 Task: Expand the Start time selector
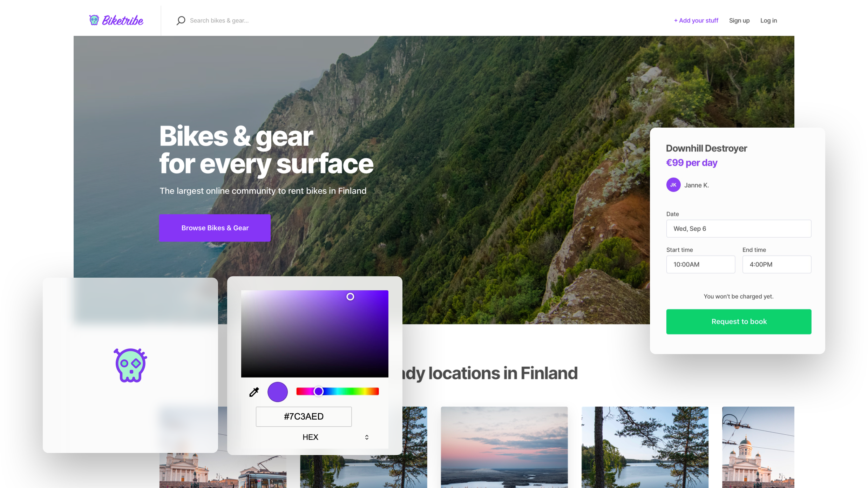pos(700,264)
